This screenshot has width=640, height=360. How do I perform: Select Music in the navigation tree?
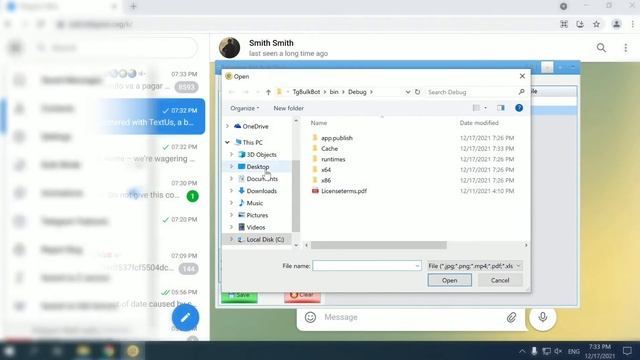[x=255, y=203]
